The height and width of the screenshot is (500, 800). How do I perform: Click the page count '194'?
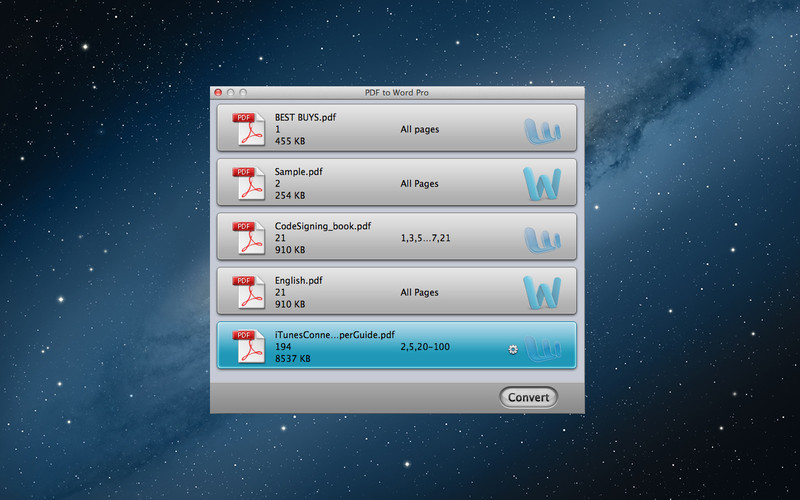click(x=283, y=347)
